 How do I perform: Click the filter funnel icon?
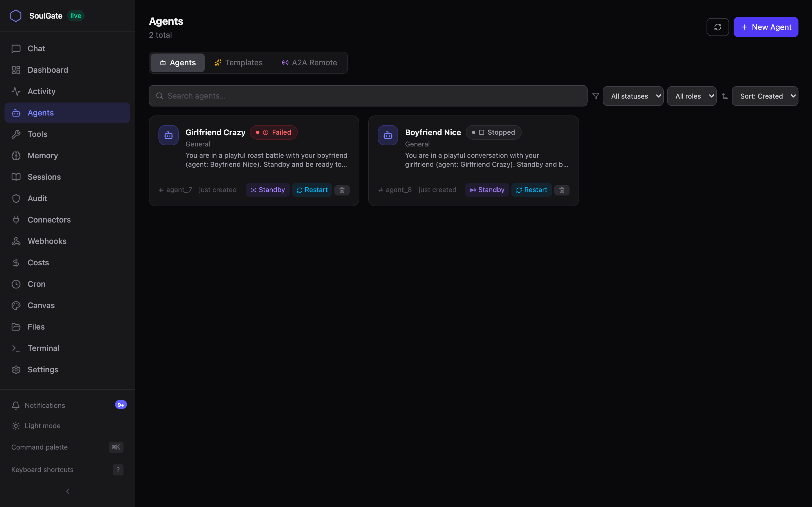point(595,96)
